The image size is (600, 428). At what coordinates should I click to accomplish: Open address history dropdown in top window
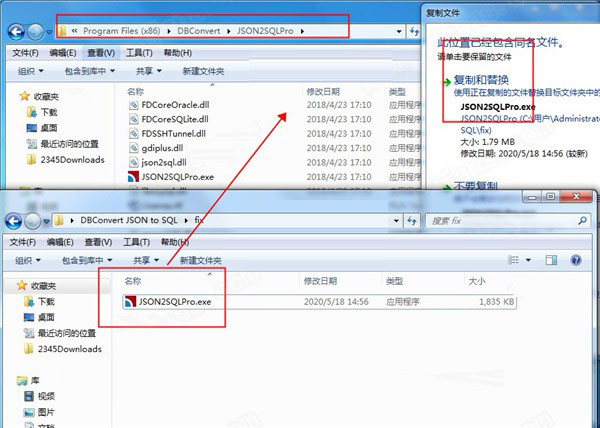pyautogui.click(x=399, y=32)
